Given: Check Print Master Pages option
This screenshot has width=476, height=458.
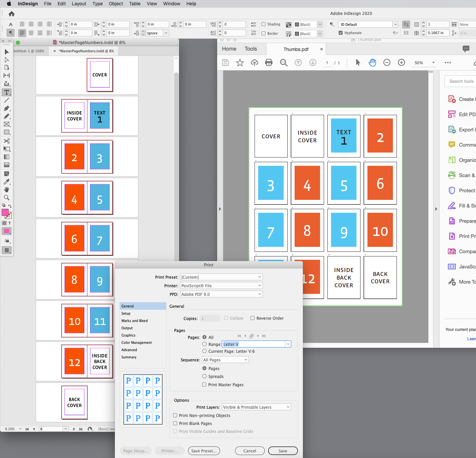Looking at the screenshot, I should (x=204, y=385).
